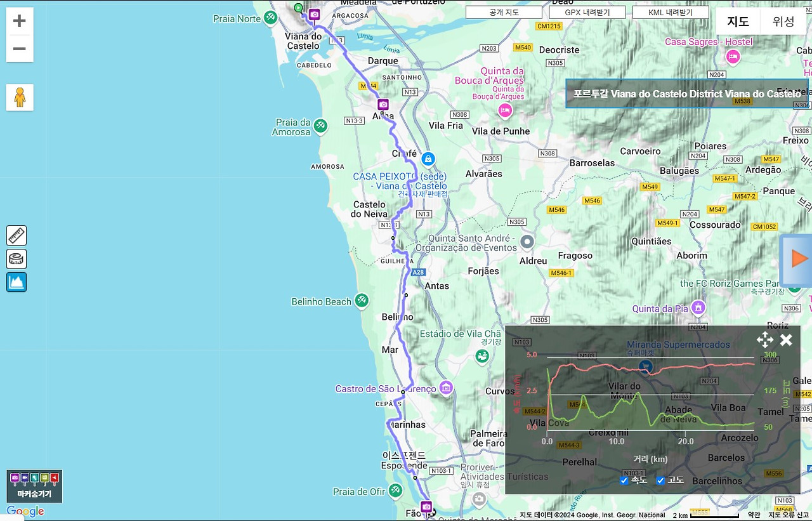Viewport: 812px width, 521px height.
Task: Click the 'Fragoso' town label
Action: [575, 256]
